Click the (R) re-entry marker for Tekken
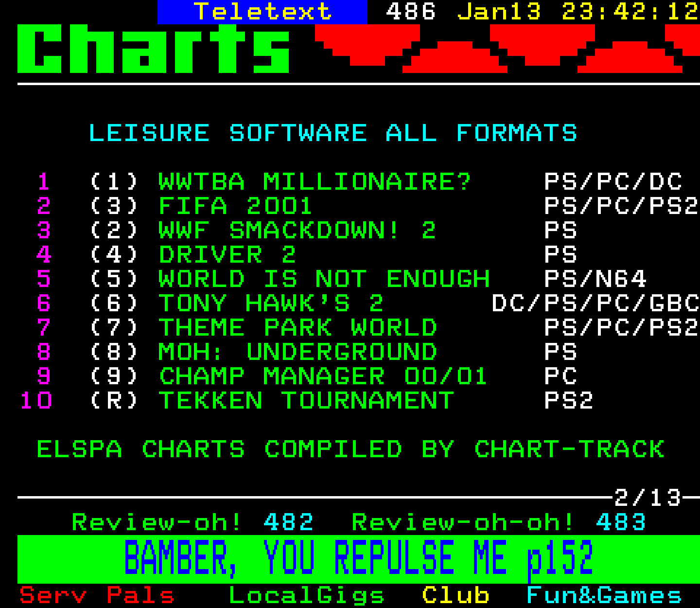The width and height of the screenshot is (700, 608). pyautogui.click(x=114, y=401)
